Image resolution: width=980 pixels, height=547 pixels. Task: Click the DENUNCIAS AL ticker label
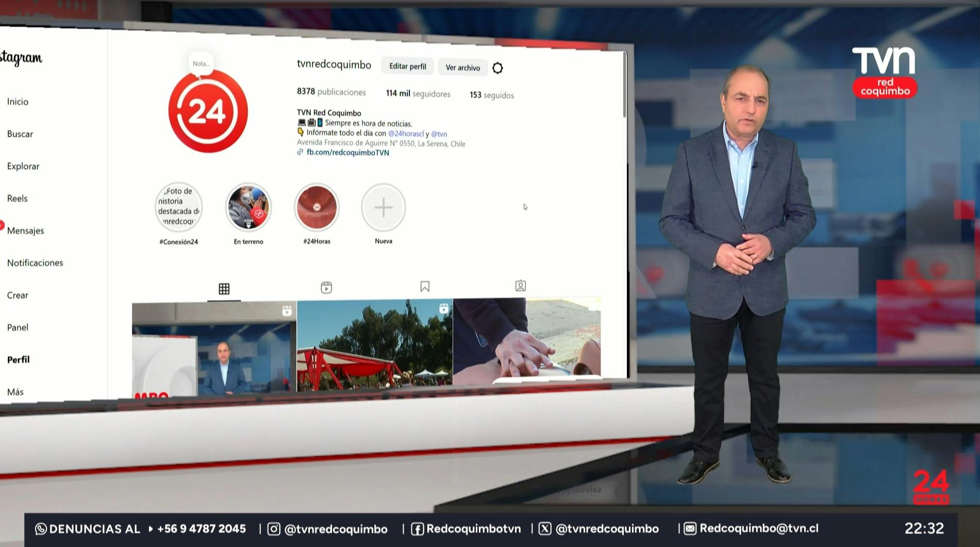click(x=95, y=529)
